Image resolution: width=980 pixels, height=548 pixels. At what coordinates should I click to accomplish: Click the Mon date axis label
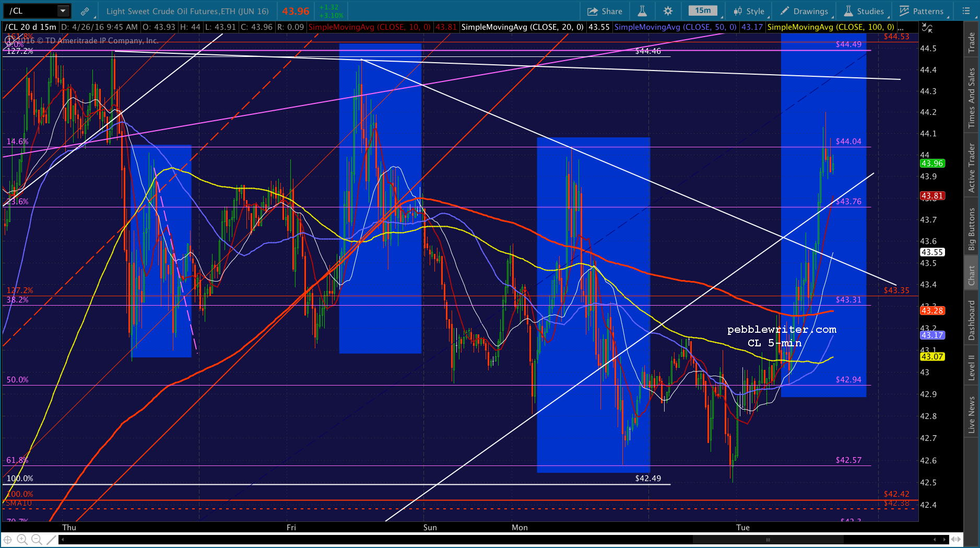pyautogui.click(x=519, y=528)
